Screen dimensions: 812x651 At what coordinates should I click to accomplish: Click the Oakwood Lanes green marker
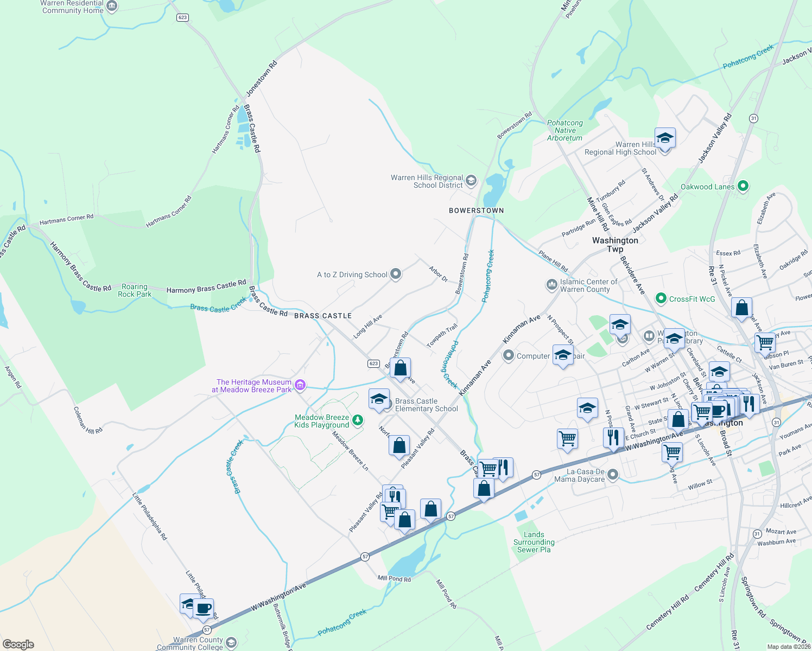742,186
